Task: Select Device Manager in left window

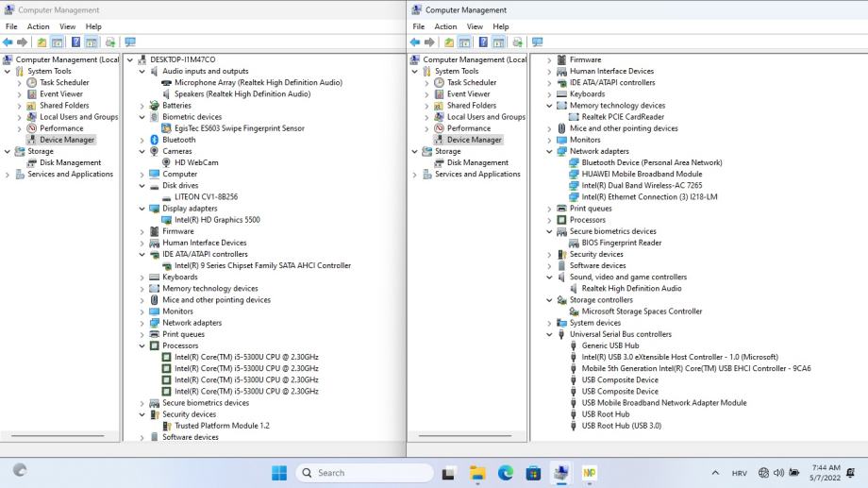Action: (x=67, y=140)
